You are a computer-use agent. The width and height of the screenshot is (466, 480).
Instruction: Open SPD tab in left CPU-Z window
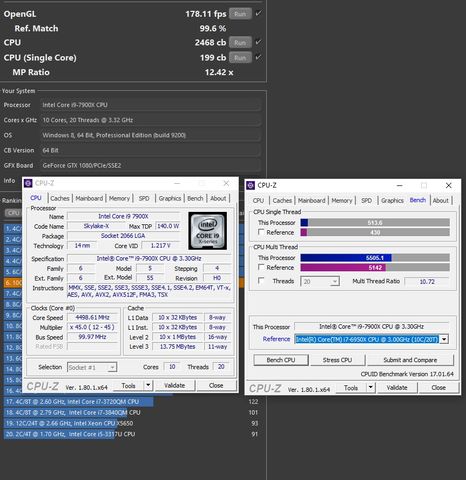(144, 198)
